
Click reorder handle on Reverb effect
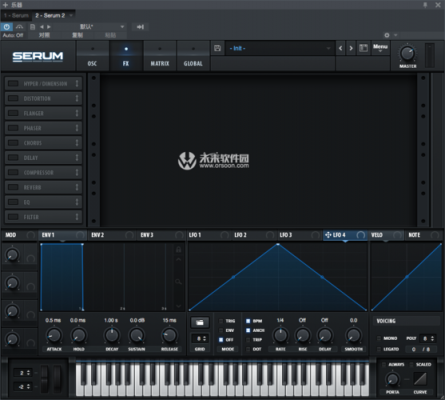77,187
